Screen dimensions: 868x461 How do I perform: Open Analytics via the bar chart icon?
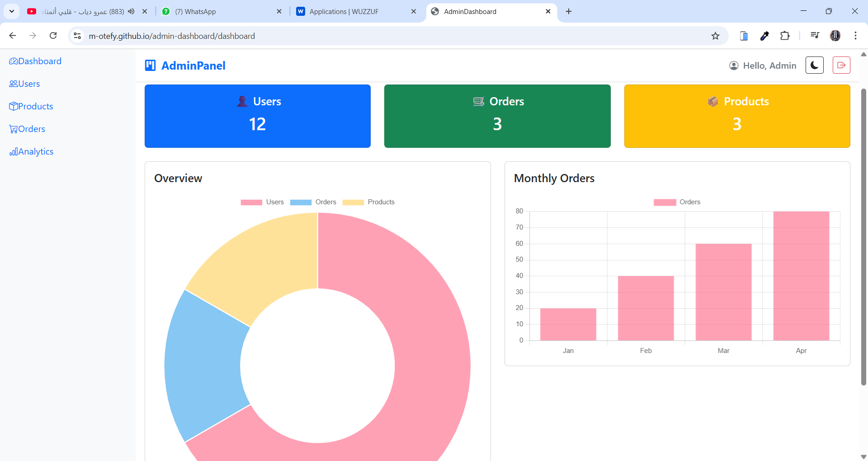coord(14,152)
